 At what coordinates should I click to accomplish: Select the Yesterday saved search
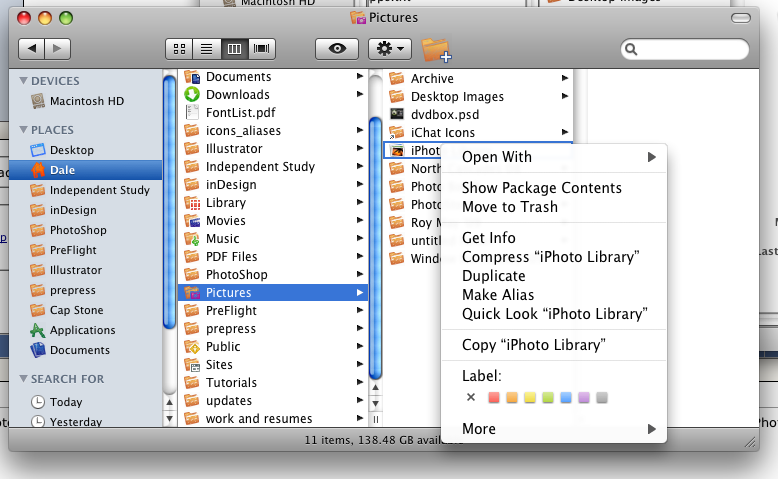click(x=86, y=421)
